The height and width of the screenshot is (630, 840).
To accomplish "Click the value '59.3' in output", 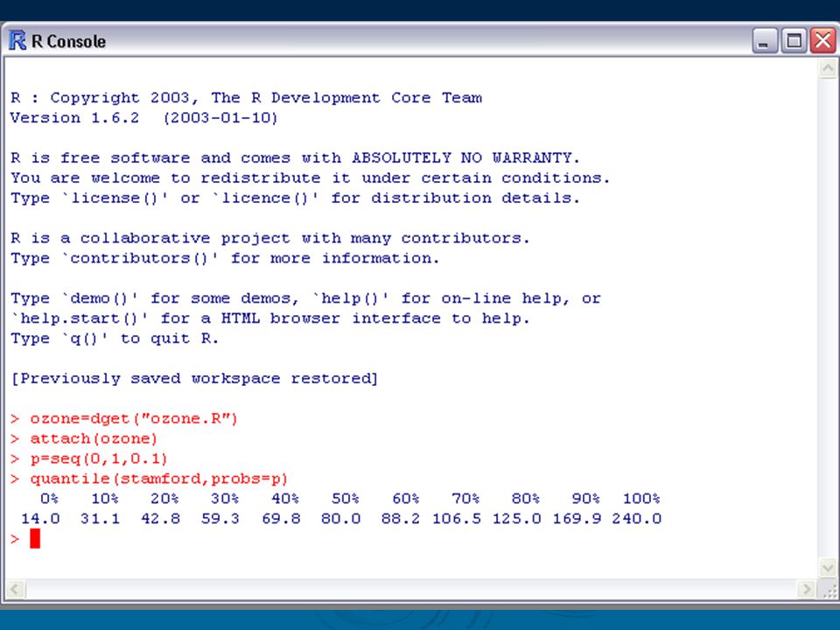I will (220, 519).
